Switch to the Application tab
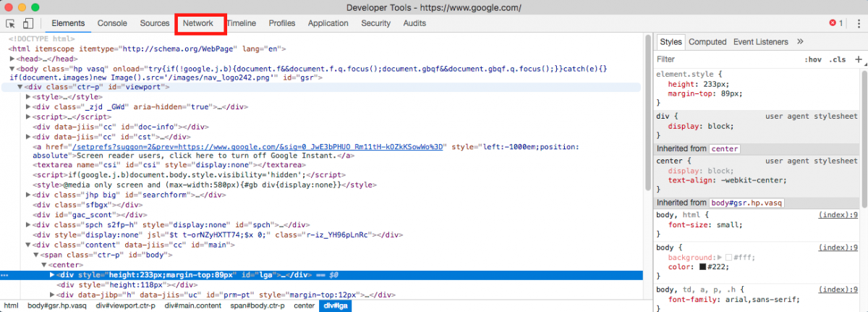The image size is (868, 312). point(328,23)
